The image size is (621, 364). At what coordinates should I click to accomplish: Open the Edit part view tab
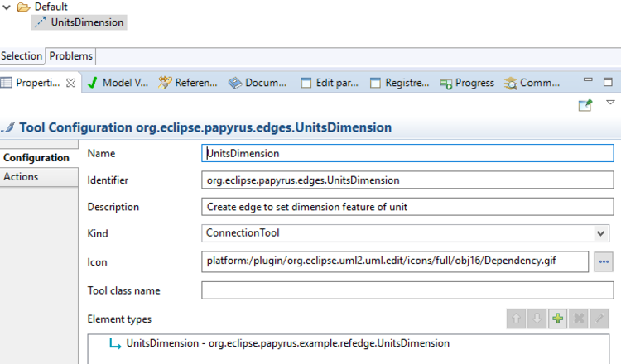pos(330,82)
